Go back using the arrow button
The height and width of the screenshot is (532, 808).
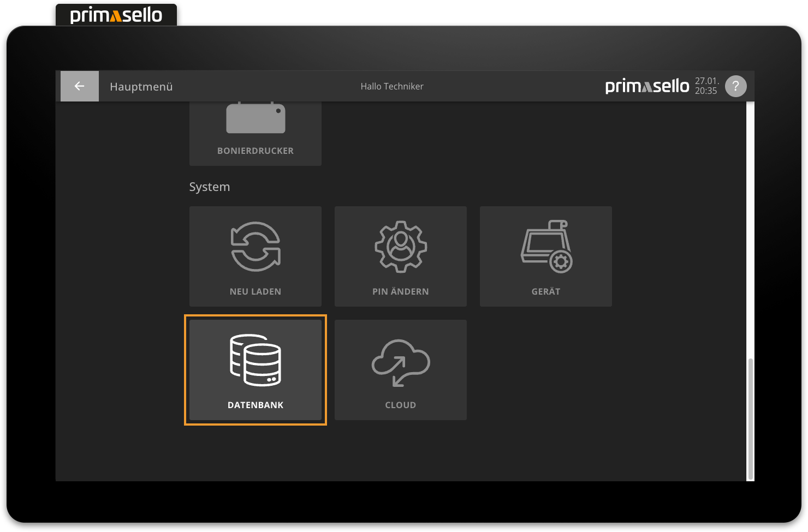(80, 86)
